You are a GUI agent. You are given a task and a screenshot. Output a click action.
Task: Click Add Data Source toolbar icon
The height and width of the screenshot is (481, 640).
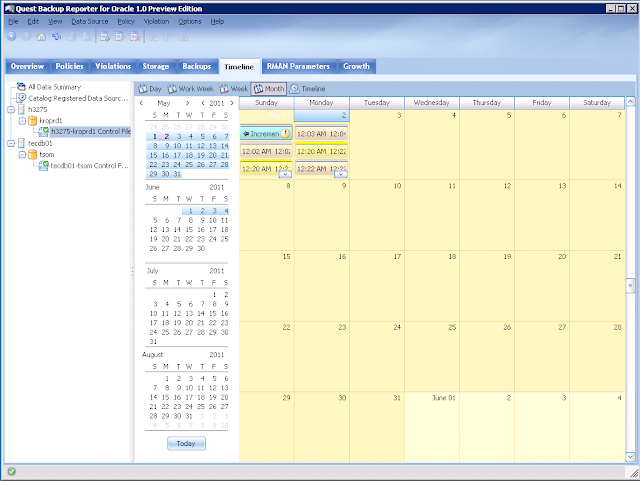pyautogui.click(x=105, y=37)
